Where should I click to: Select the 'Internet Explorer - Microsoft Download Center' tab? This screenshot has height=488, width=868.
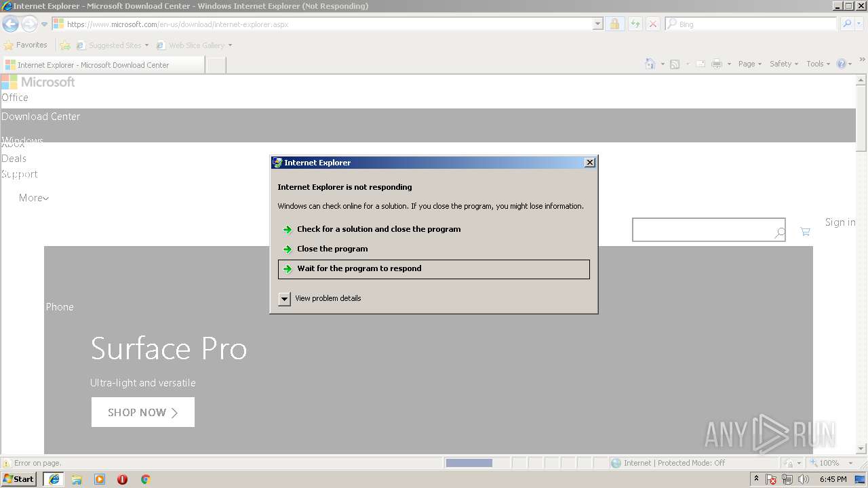[103, 65]
